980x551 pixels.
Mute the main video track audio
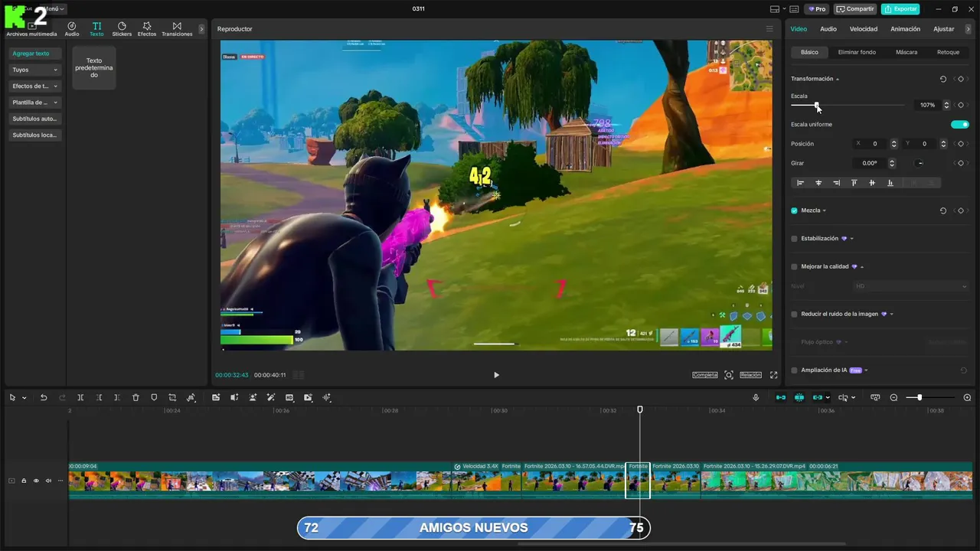point(48,481)
